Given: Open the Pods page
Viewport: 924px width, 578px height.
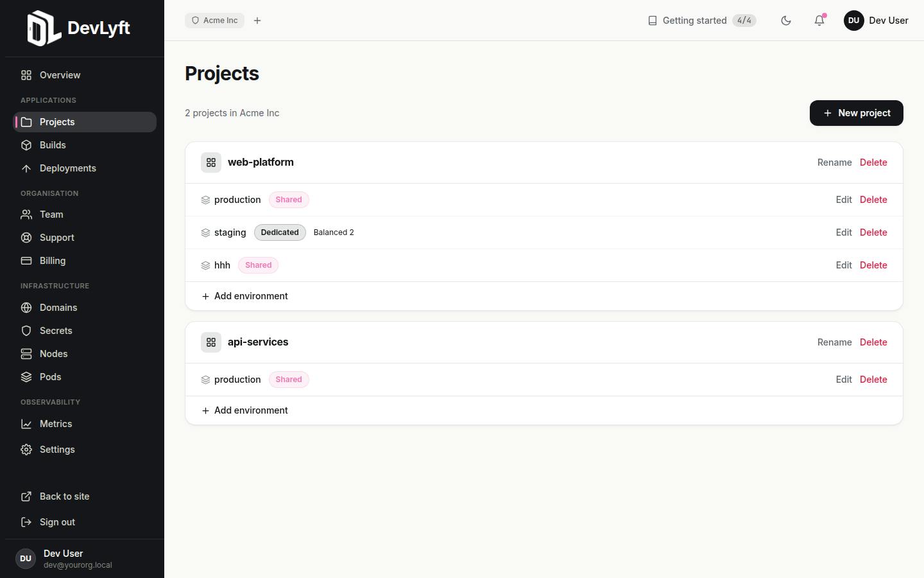Looking at the screenshot, I should tap(85, 377).
